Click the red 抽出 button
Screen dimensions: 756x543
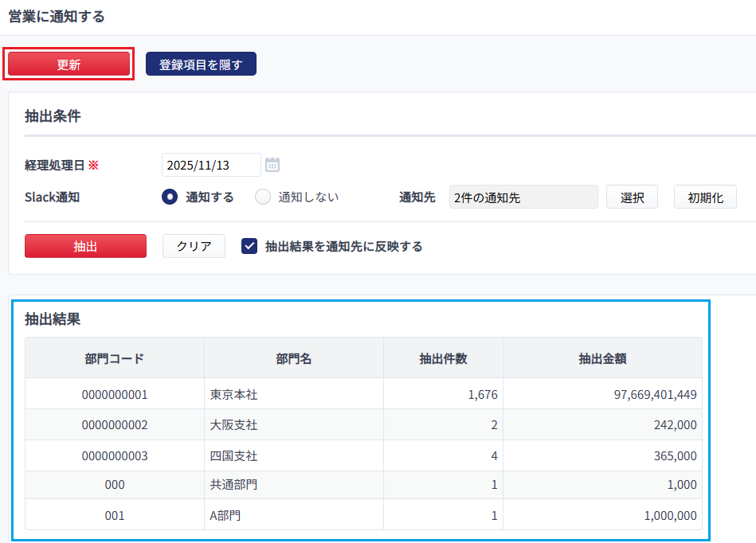coord(85,246)
